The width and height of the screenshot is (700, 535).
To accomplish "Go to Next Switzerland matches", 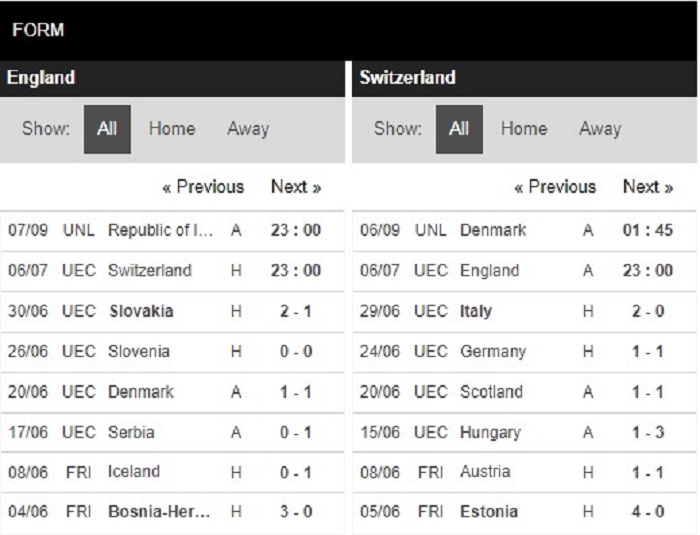I will (648, 187).
